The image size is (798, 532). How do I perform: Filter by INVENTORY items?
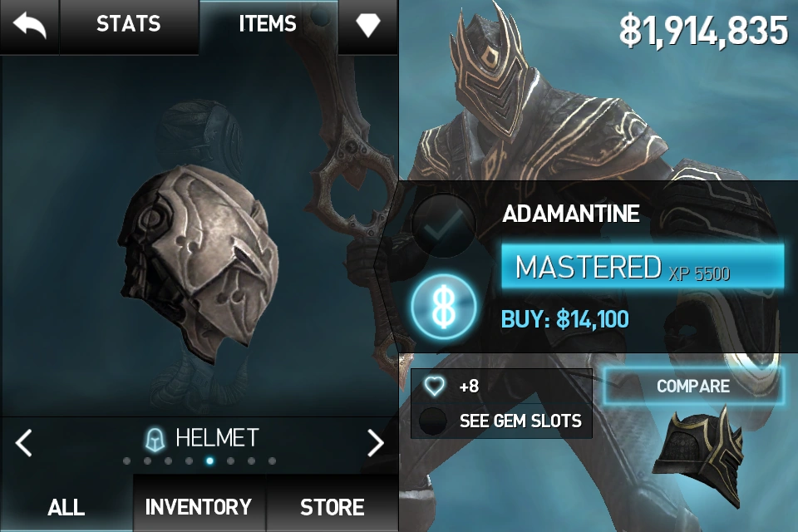tap(199, 506)
